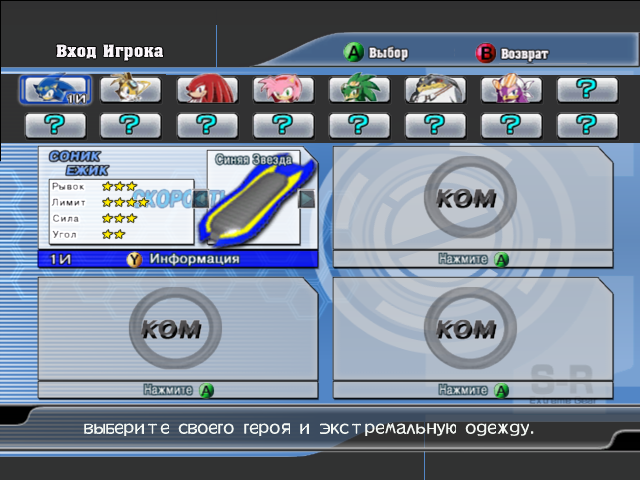Switch to next gear with right arrow
Image resolution: width=640 pixels, height=480 pixels.
click(307, 199)
